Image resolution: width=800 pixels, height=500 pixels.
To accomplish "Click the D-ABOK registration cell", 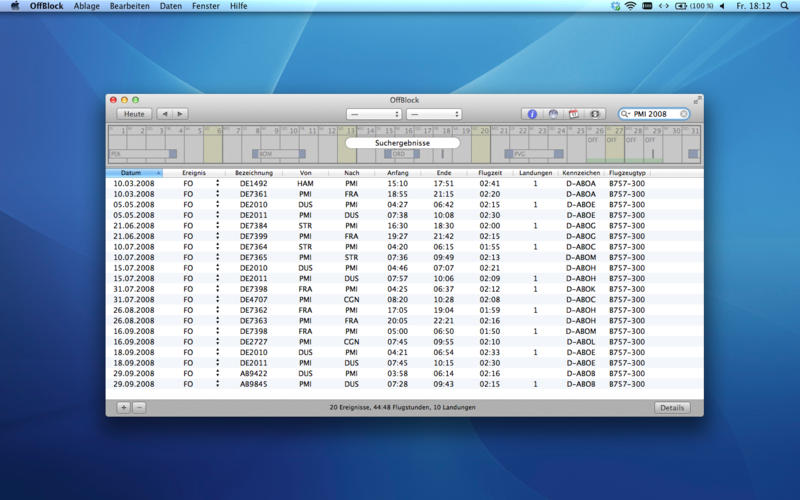I will click(x=581, y=289).
